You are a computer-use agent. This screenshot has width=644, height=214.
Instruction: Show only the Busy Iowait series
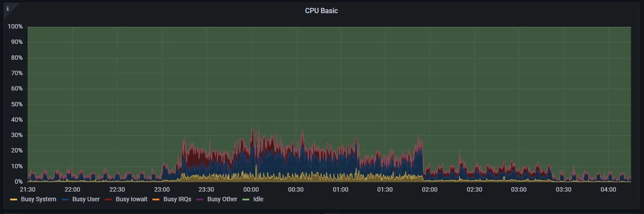[131, 199]
